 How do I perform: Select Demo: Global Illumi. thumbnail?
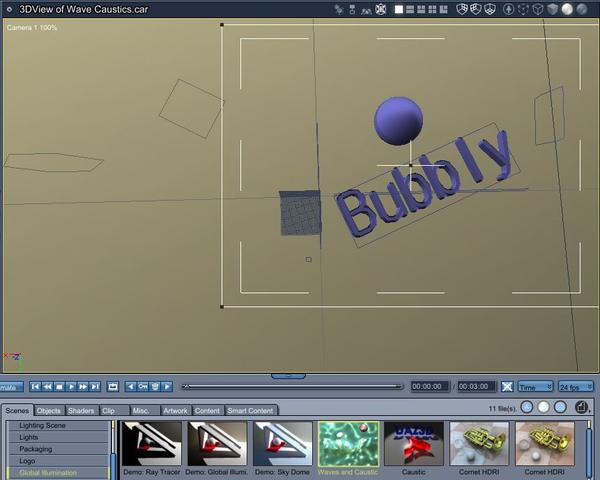pos(217,444)
